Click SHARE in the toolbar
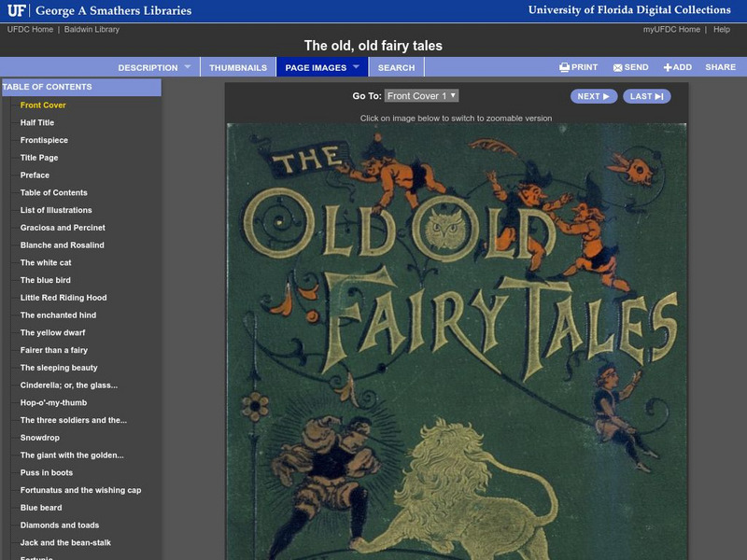Screen dimensions: 747x560 click(x=720, y=67)
